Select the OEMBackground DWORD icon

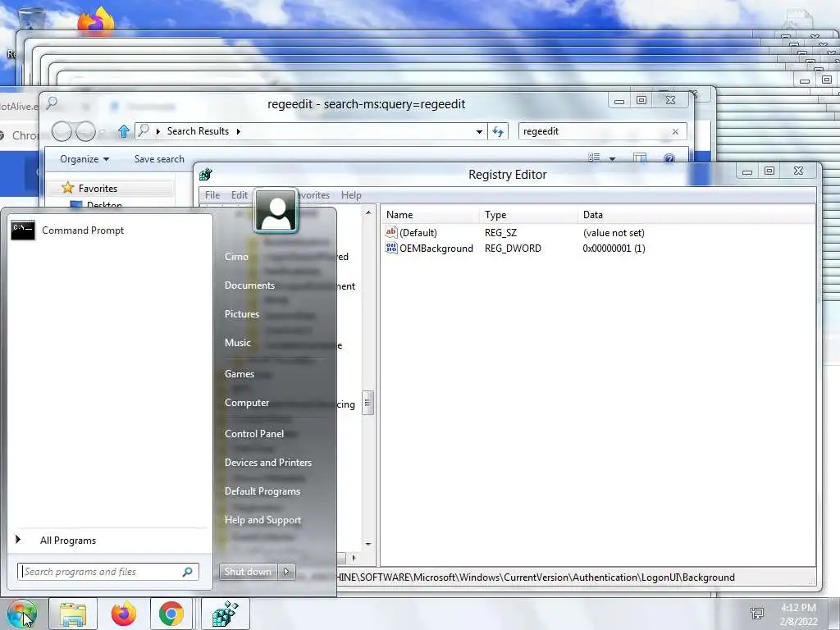391,248
